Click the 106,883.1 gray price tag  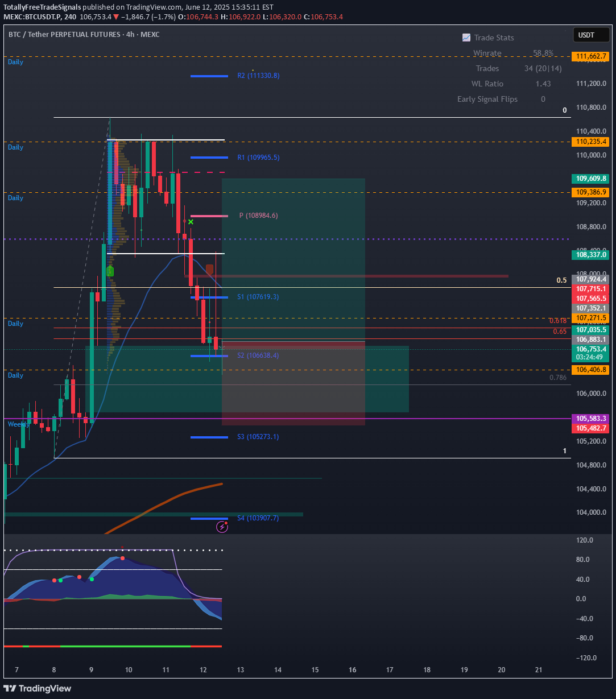591,340
